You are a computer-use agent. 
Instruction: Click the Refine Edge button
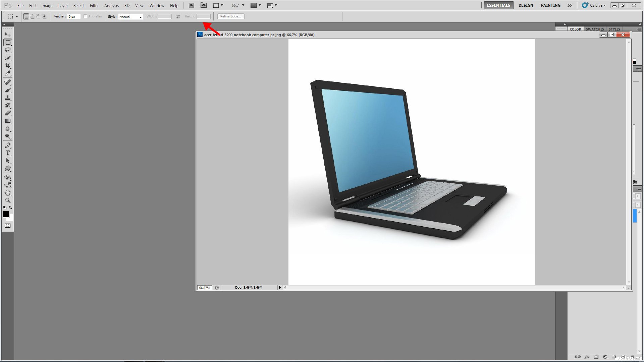tap(231, 16)
